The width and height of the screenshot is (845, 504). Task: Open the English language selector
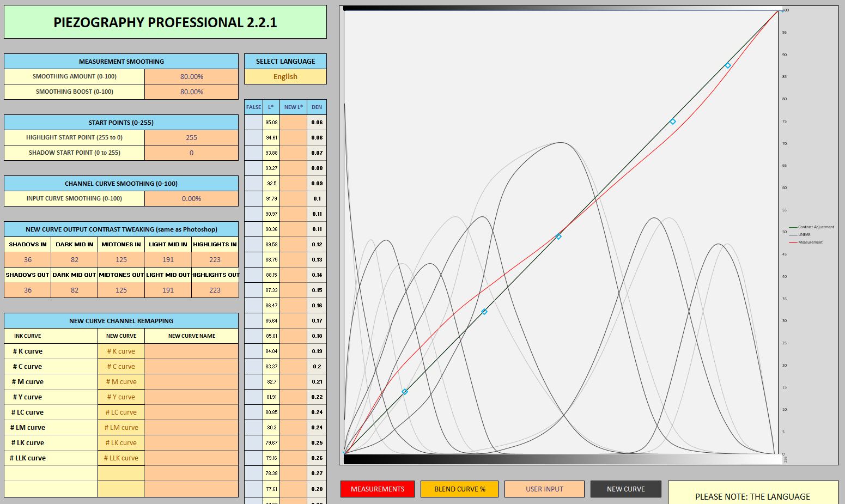[x=285, y=77]
